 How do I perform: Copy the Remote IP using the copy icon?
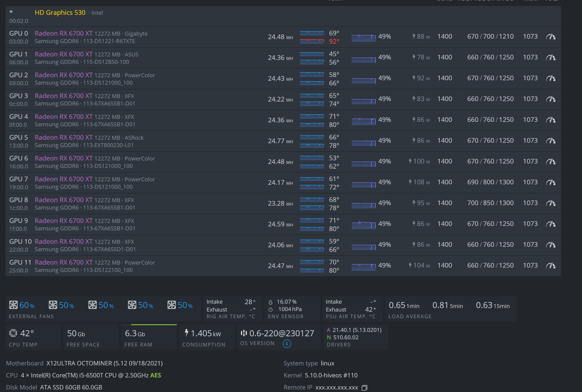365,388
